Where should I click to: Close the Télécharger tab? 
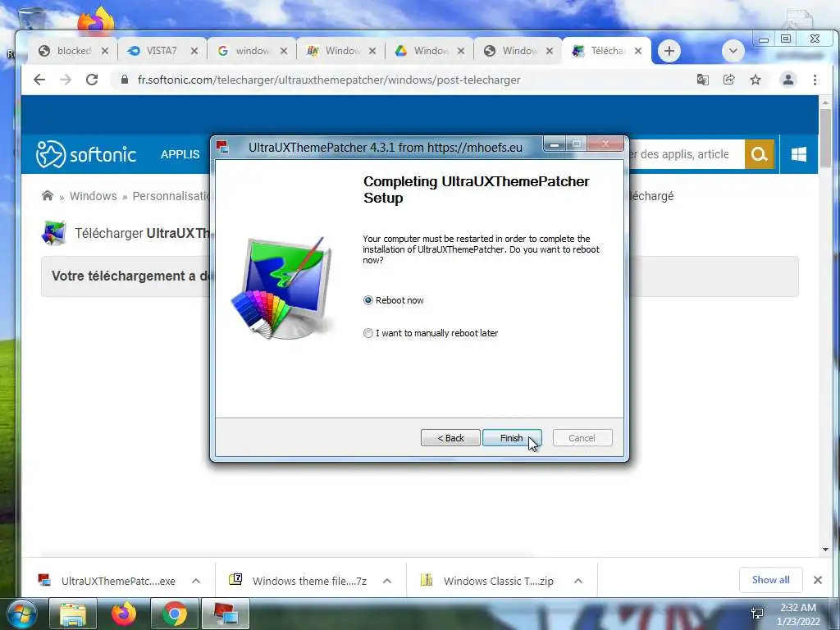pos(638,51)
